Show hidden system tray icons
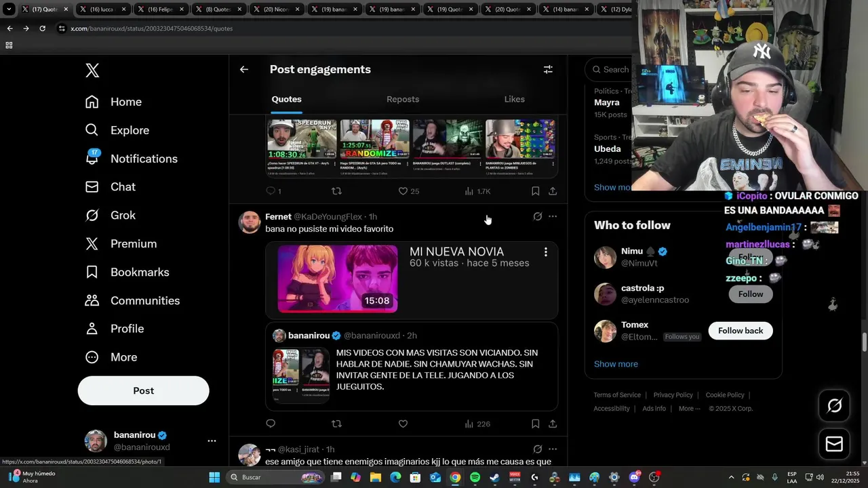 [731, 477]
